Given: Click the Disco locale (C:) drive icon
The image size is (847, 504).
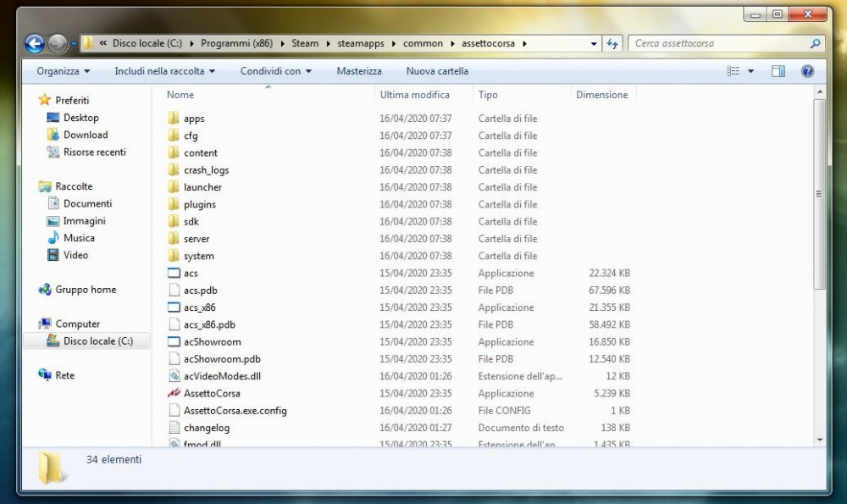Looking at the screenshot, I should point(53,341).
